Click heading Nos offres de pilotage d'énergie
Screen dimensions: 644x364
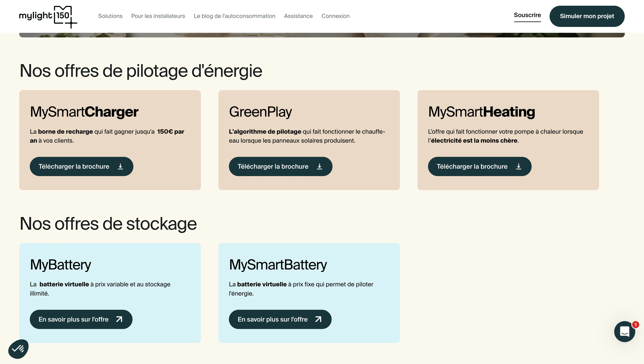pos(141,71)
